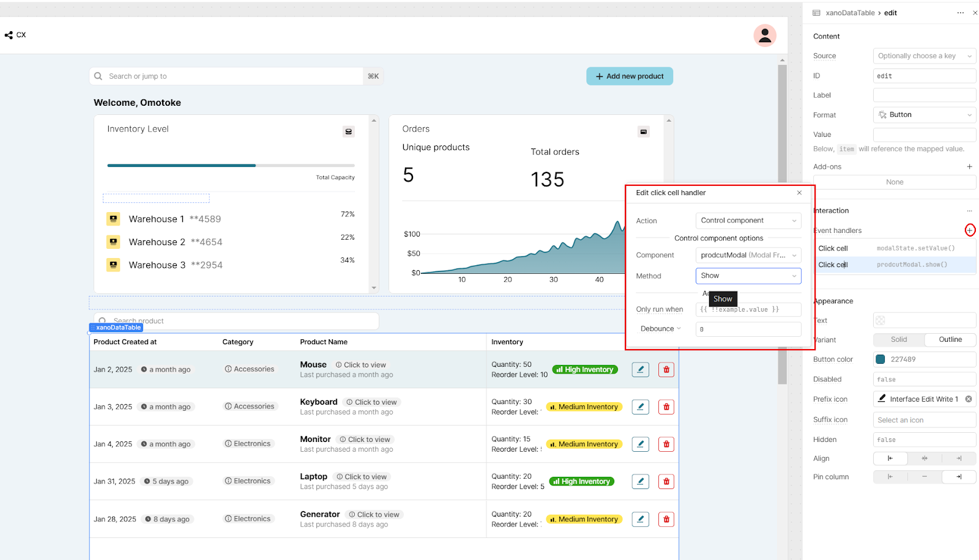Open the Source key dropdown
979x560 pixels.
click(x=925, y=56)
